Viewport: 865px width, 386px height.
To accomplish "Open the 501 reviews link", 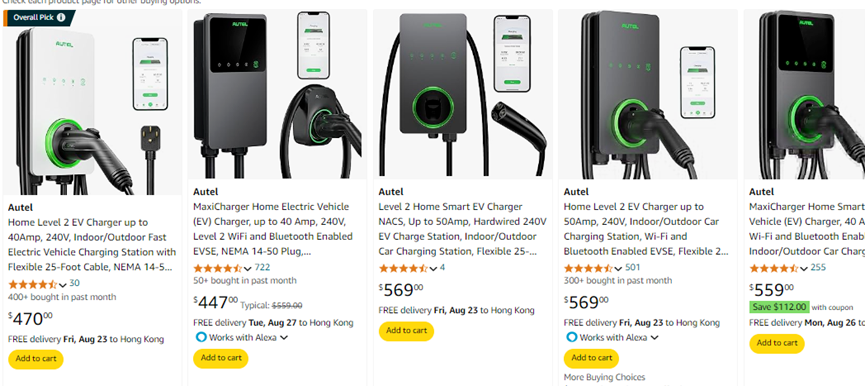I will 632,267.
